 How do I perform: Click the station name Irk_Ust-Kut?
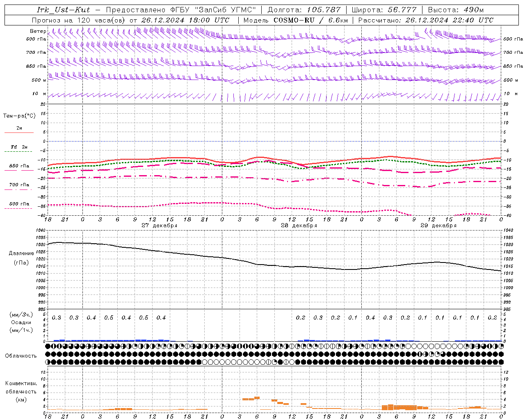[x=64, y=10]
